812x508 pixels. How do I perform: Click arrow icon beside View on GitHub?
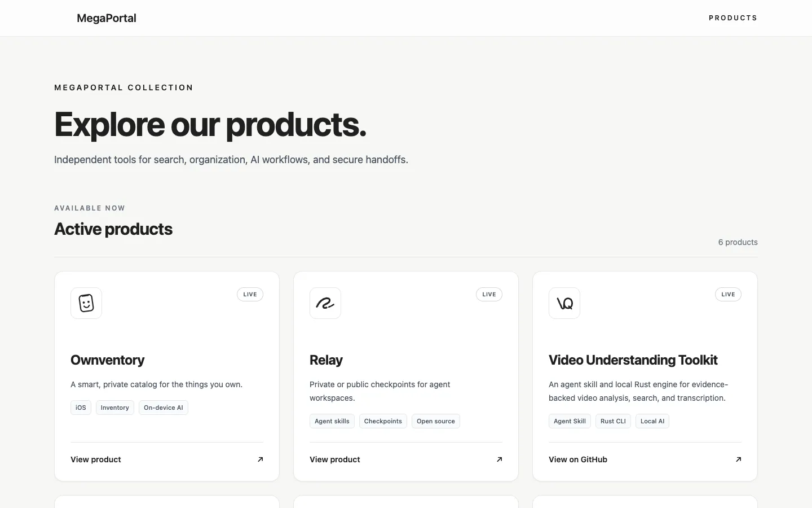click(x=738, y=459)
